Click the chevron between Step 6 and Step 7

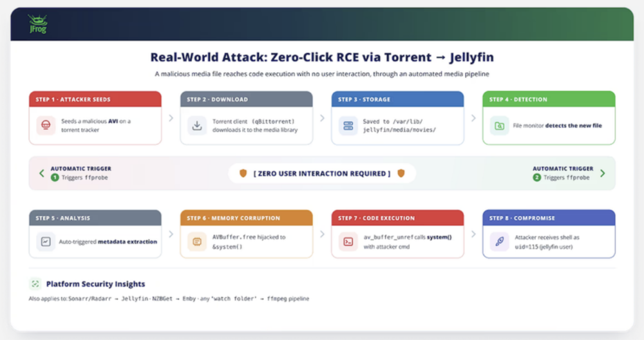coord(322,234)
